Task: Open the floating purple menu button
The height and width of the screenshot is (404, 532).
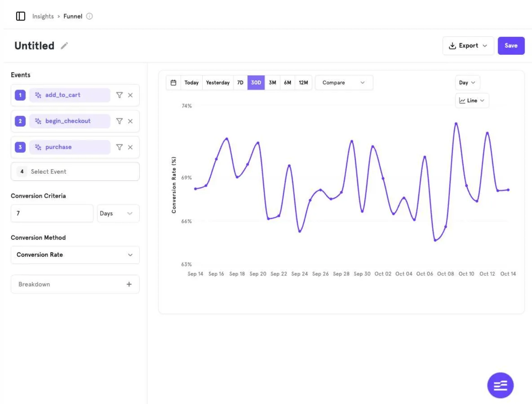Action: (x=501, y=385)
